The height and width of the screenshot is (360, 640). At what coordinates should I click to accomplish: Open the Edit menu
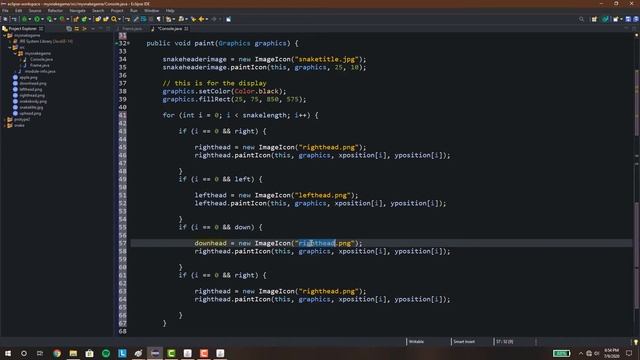click(18, 11)
